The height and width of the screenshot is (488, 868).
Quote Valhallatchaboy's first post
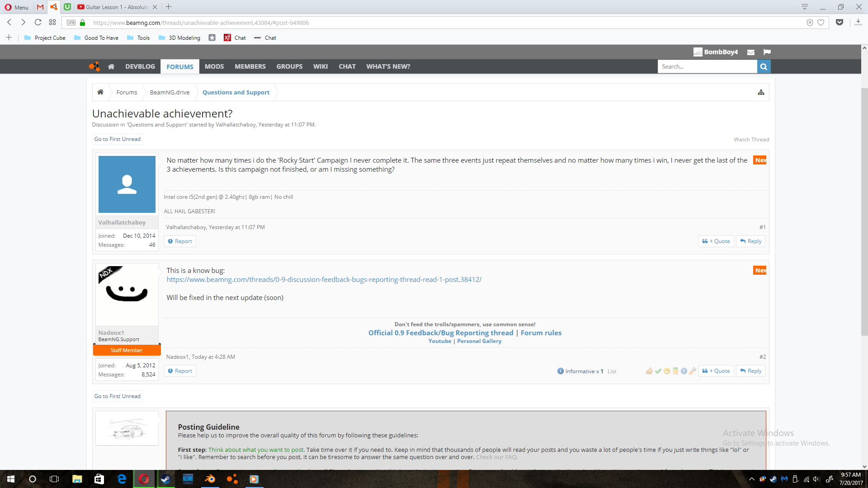coord(716,241)
